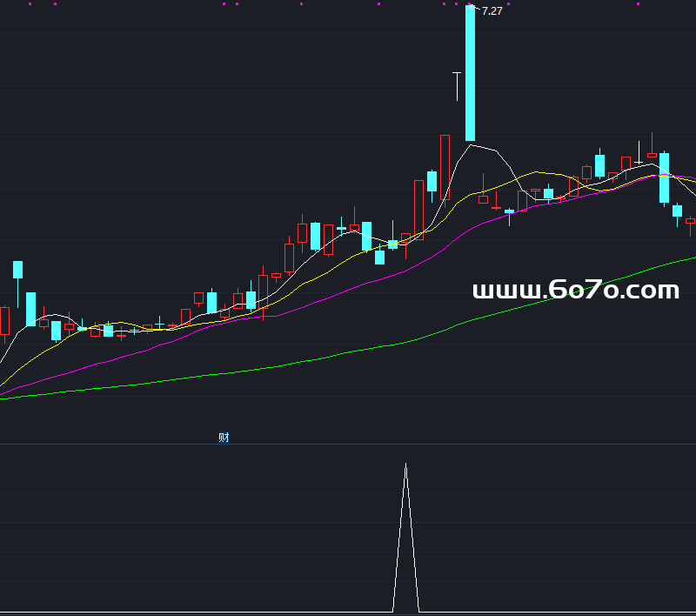The width and height of the screenshot is (696, 616).
Task: Click the small red candle at the far right
Action: point(690,221)
